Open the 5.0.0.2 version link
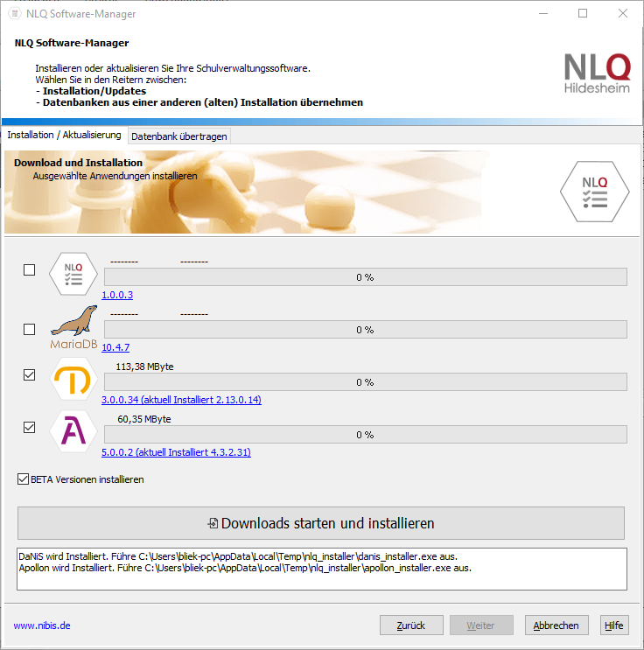The height and width of the screenshot is (650, 644). pos(176,452)
